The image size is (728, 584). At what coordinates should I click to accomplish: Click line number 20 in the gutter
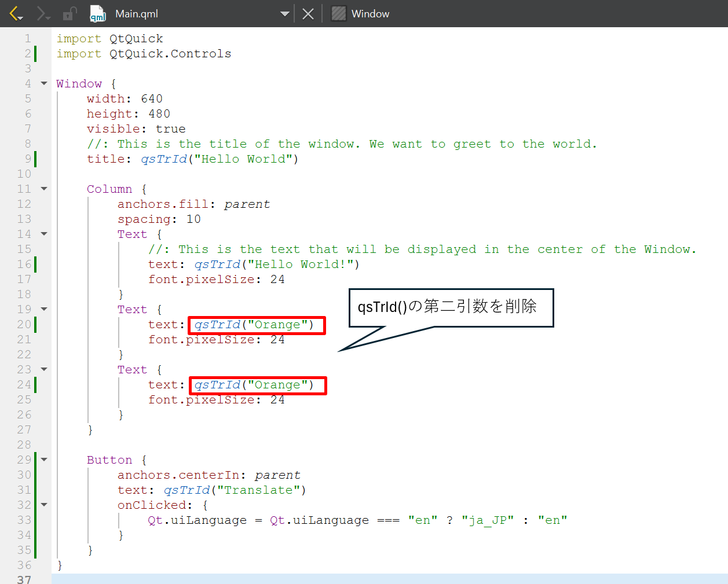point(24,324)
